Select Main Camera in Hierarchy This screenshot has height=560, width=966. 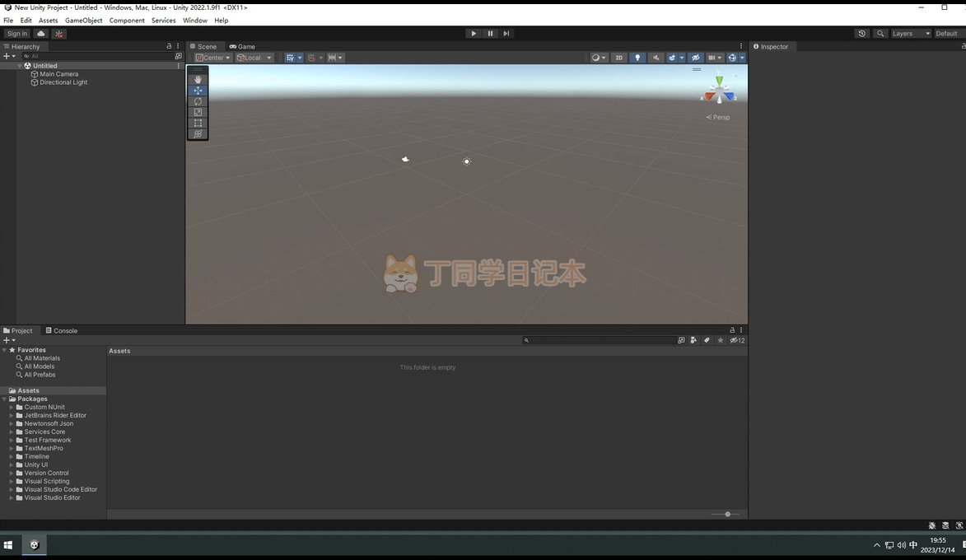coord(58,74)
